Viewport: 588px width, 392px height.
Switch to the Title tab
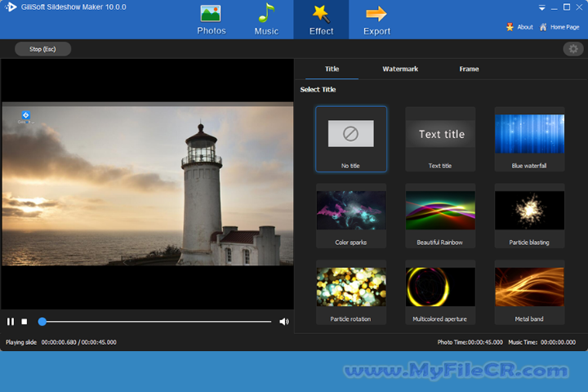332,69
